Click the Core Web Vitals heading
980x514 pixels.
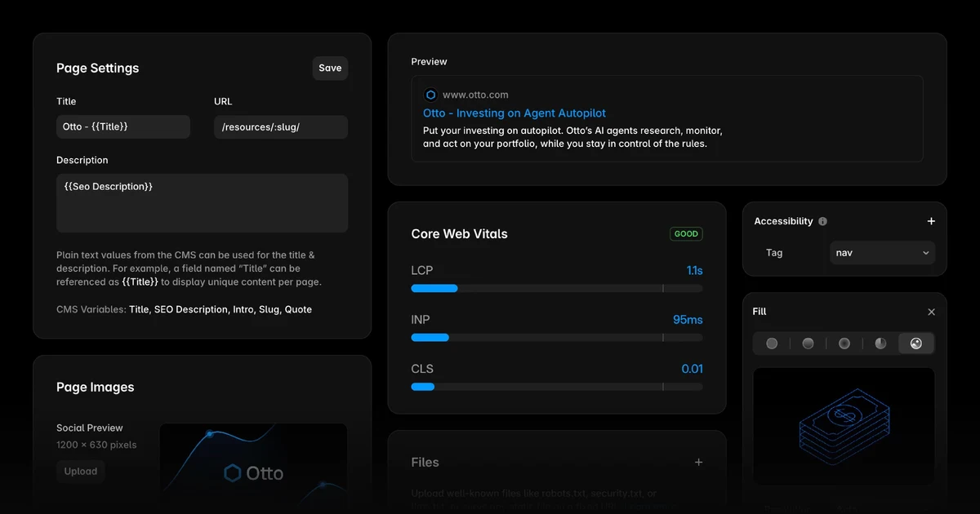(x=460, y=233)
